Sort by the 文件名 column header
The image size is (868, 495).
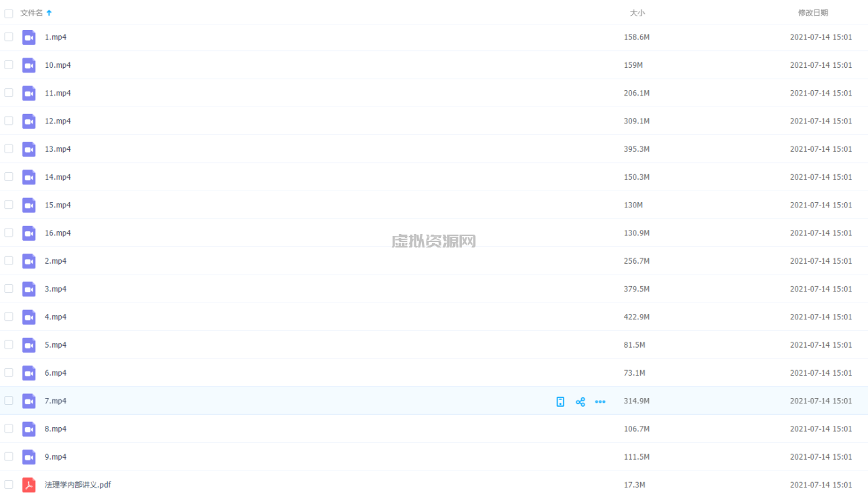31,13
